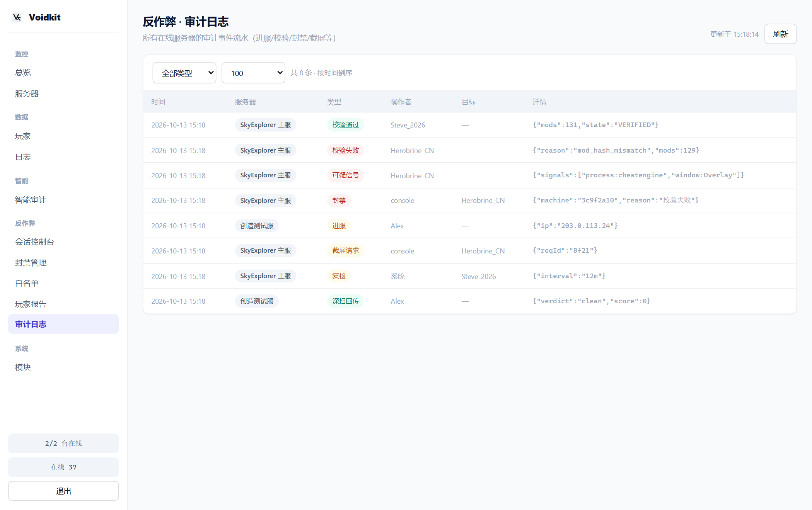This screenshot has width=812, height=510.
Task: Click the 封禁 type tag
Action: click(x=339, y=201)
